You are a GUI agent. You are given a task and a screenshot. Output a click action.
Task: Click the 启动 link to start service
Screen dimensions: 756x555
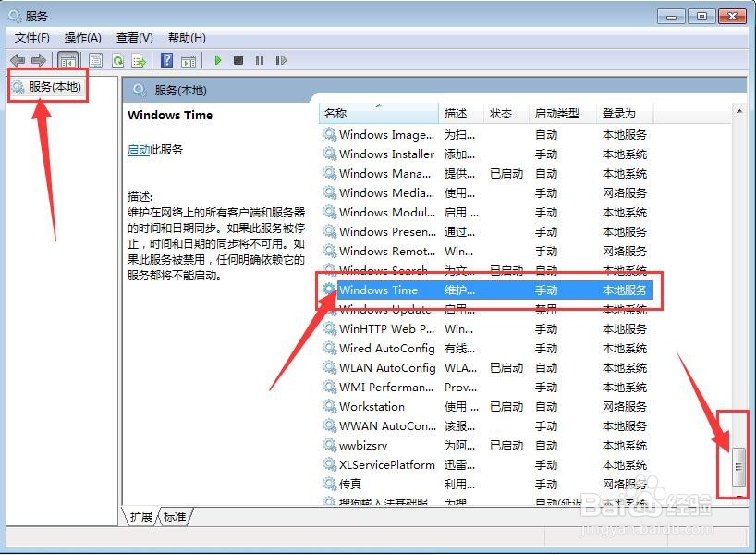[139, 150]
